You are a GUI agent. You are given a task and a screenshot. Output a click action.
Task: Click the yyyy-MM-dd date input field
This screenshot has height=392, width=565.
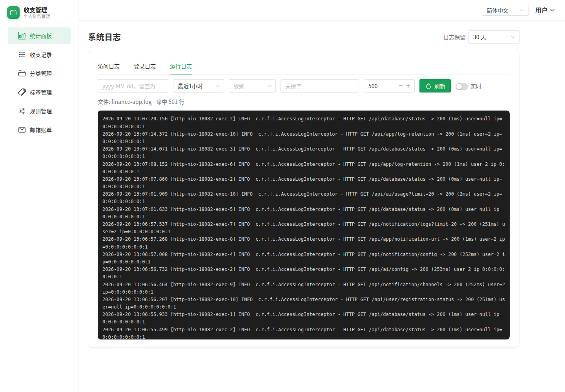tap(133, 86)
